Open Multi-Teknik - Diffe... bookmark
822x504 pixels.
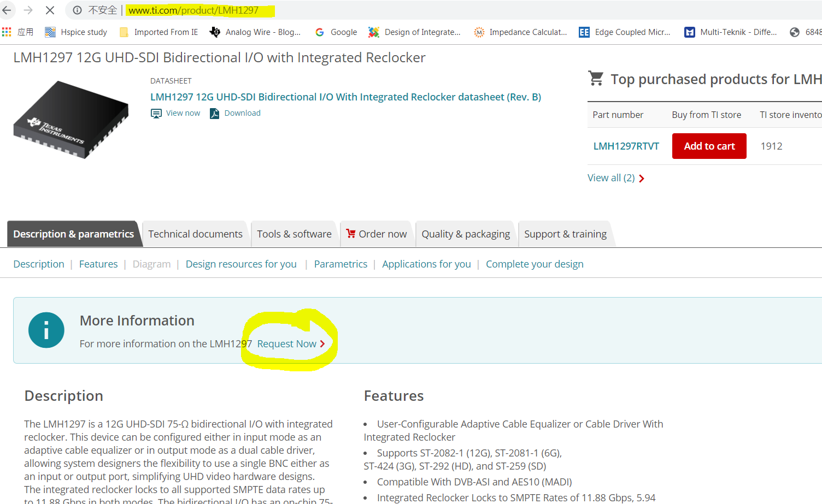click(x=731, y=32)
